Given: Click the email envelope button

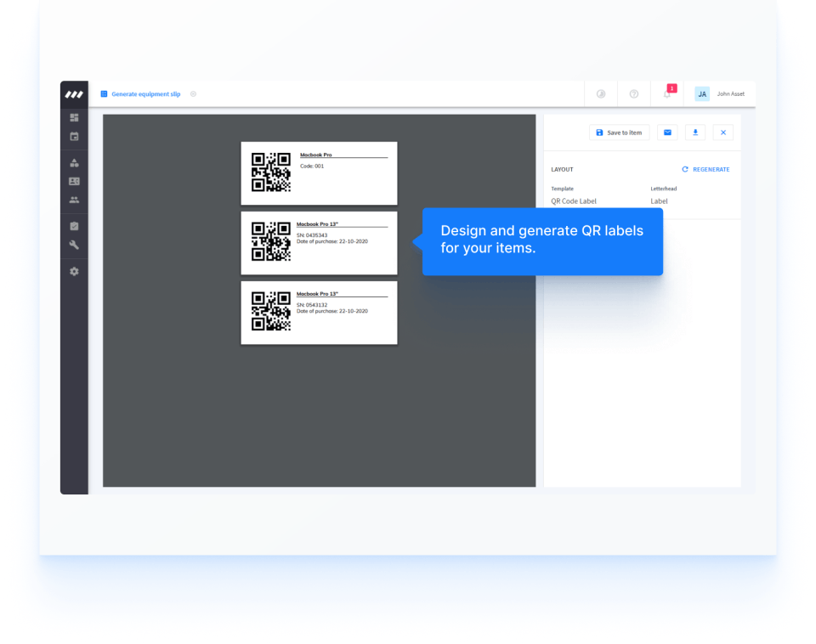Looking at the screenshot, I should click(x=667, y=133).
